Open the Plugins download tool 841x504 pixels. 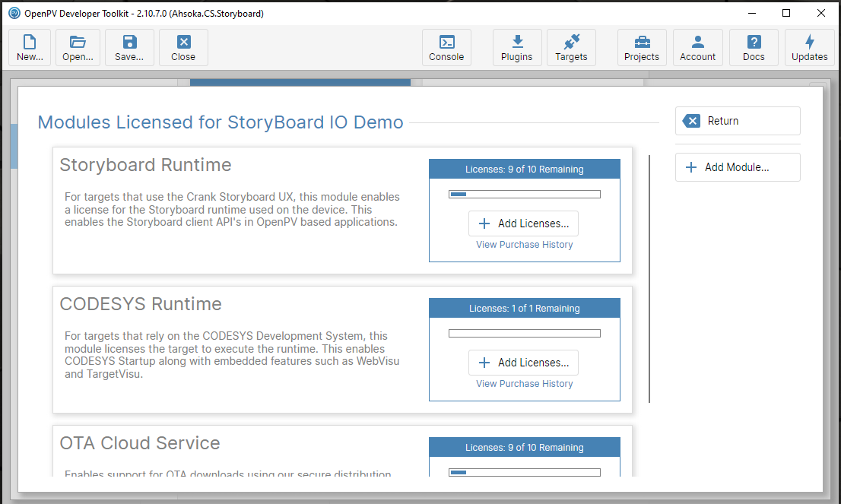point(517,48)
